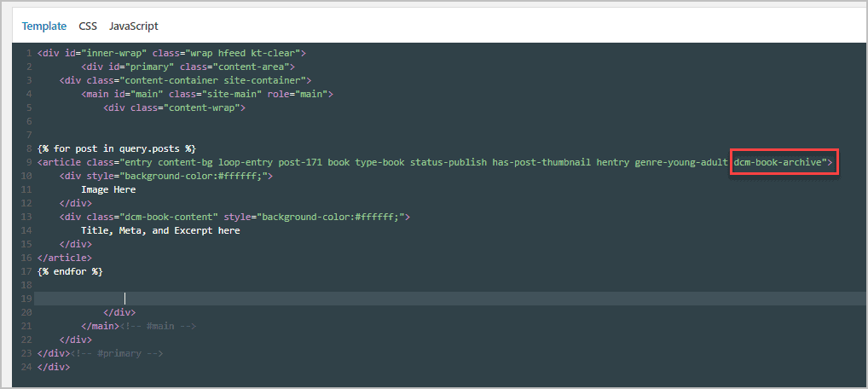Click the '<!-- #main -->' comment

158,326
